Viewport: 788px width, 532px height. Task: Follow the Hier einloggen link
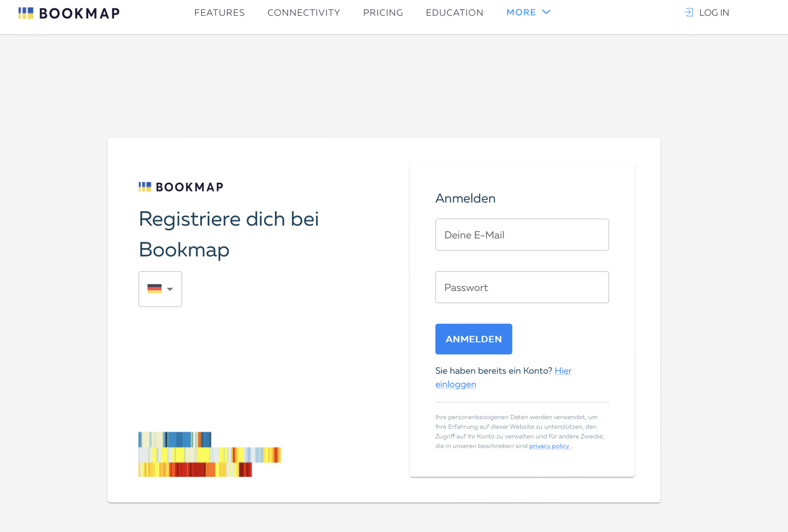click(563, 371)
